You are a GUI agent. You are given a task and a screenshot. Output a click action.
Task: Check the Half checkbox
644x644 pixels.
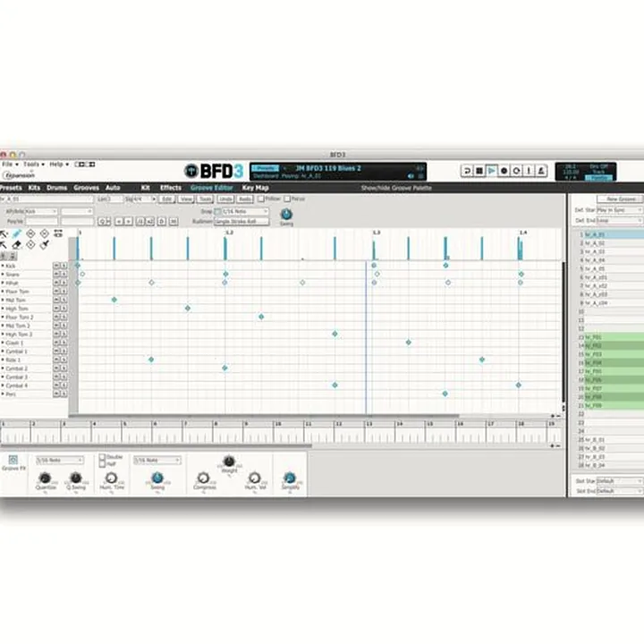click(103, 464)
